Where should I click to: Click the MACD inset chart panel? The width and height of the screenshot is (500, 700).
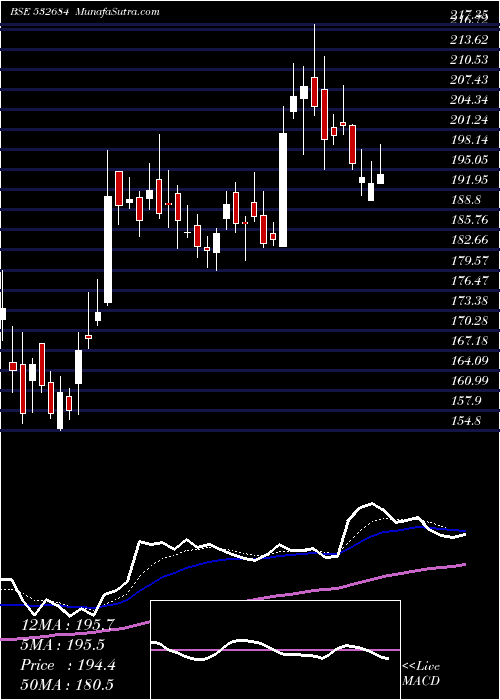pyautogui.click(x=275, y=650)
